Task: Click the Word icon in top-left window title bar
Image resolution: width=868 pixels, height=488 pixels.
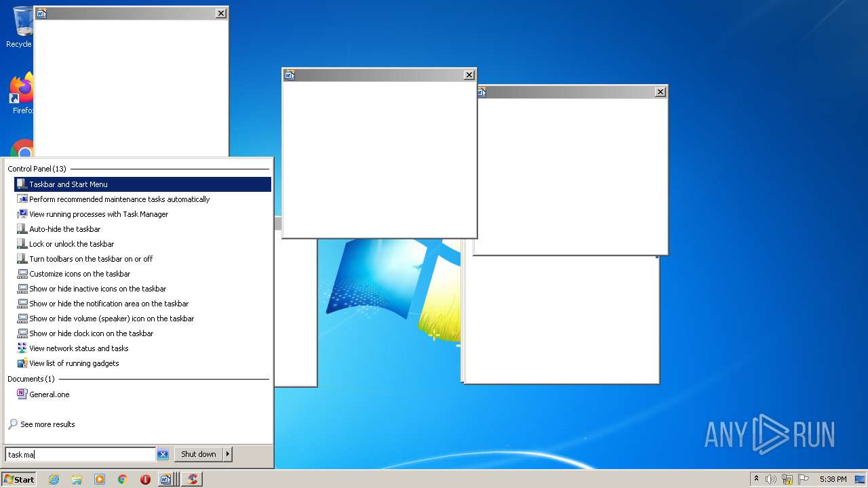Action: [41, 13]
